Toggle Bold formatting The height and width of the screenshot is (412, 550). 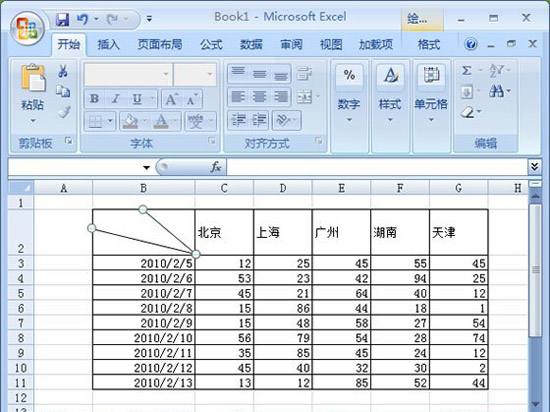94,99
